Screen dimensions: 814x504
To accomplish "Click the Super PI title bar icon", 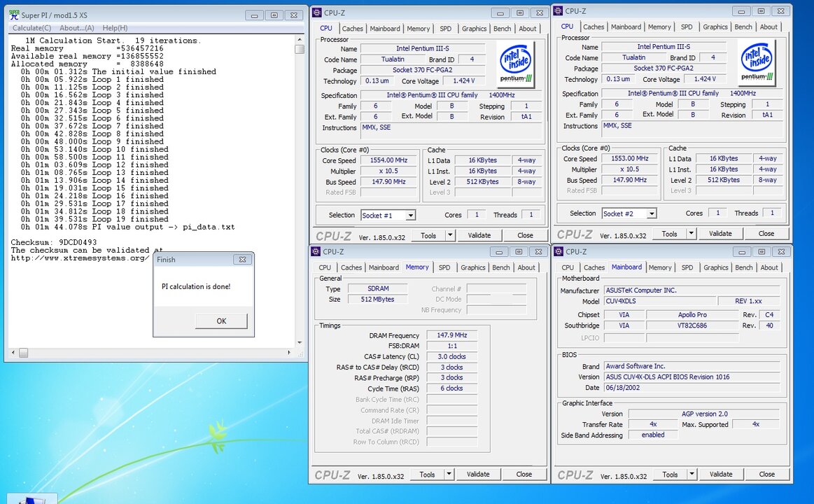I will tap(14, 15).
